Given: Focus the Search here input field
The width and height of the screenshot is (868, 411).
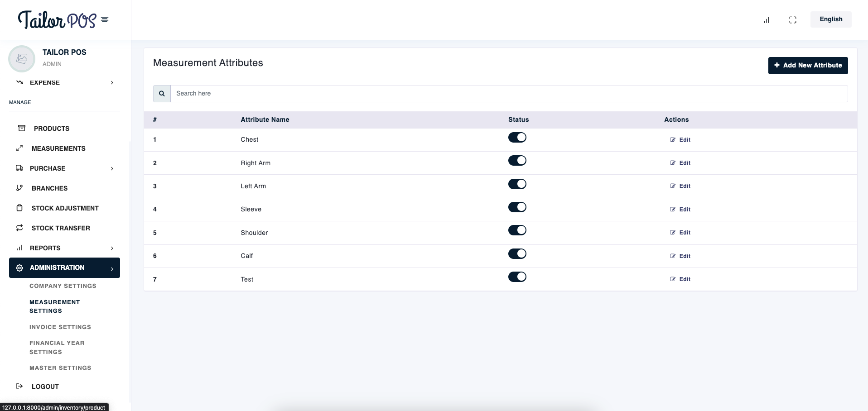Looking at the screenshot, I should click(508, 94).
